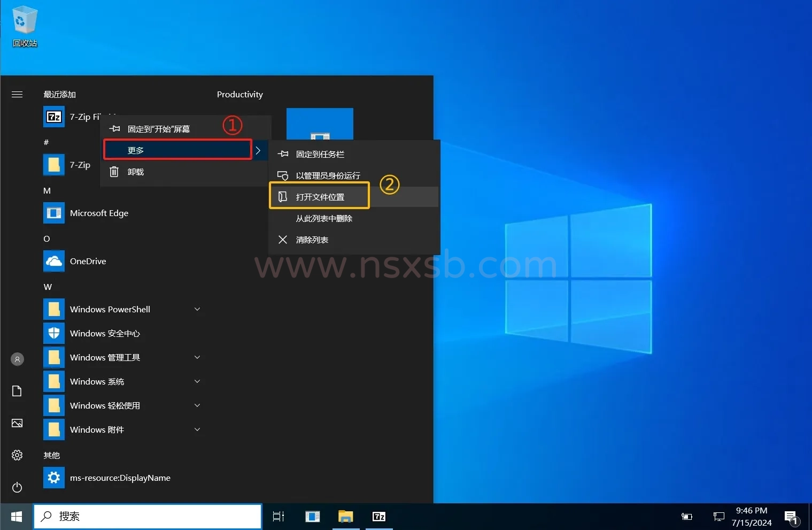Viewport: 812px width, 530px height.
Task: Click the Start menu hamburger icon
Action: tap(17, 95)
